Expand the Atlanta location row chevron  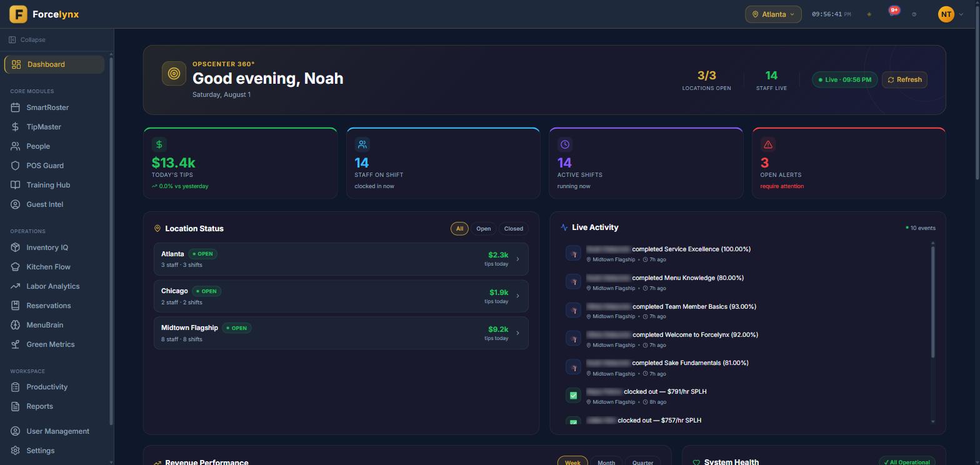517,259
